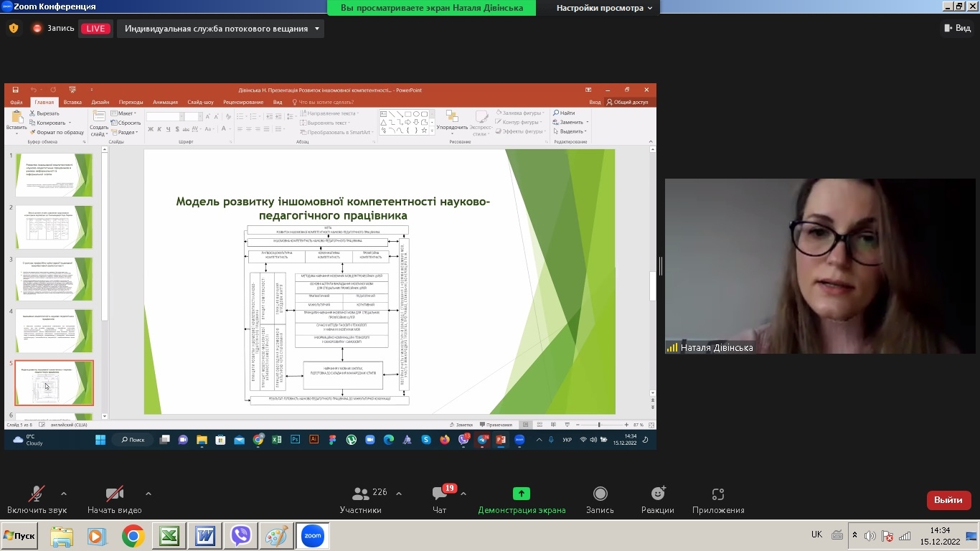Open the Чат chat panel

click(x=440, y=499)
